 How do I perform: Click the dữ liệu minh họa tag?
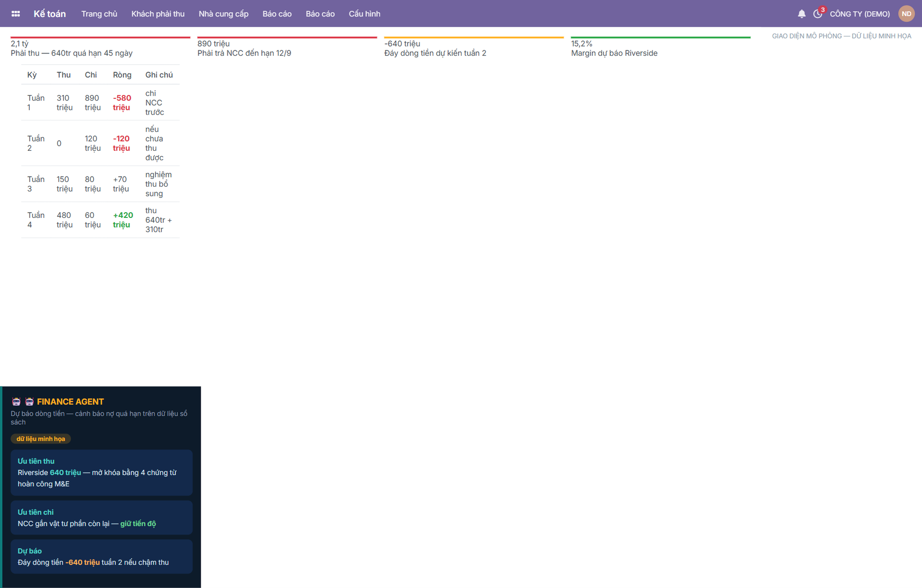41,439
